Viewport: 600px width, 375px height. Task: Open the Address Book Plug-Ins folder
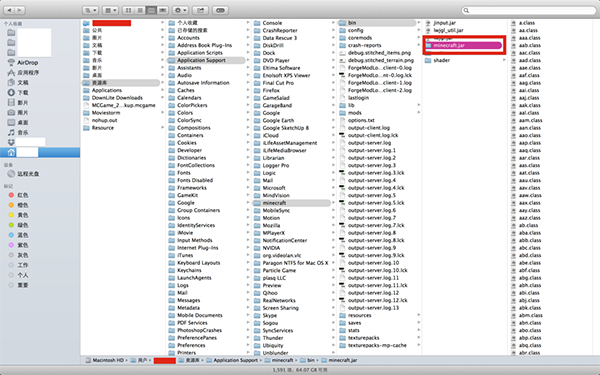204,45
